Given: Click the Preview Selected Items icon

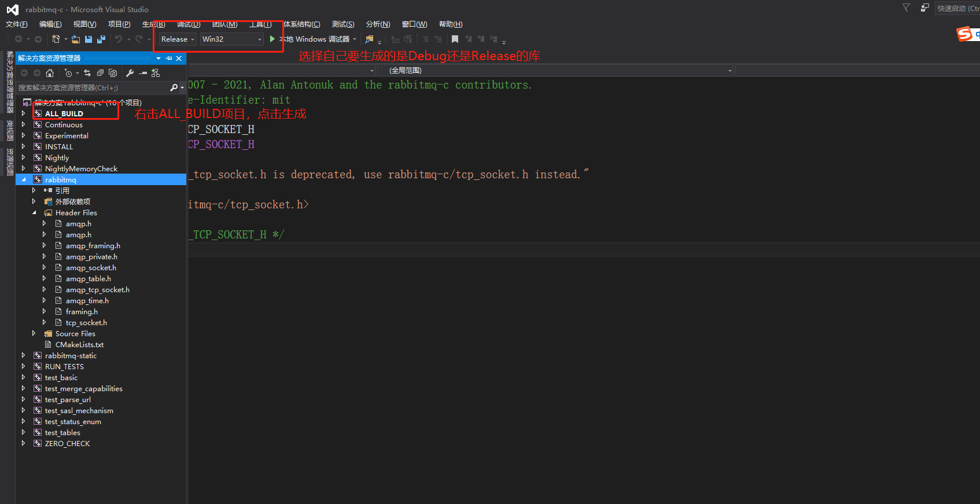Looking at the screenshot, I should [143, 73].
